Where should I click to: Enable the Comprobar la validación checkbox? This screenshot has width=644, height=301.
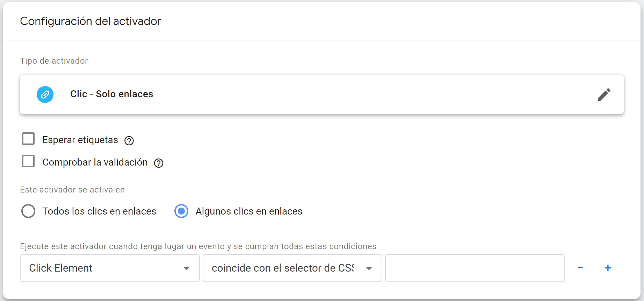tap(28, 161)
